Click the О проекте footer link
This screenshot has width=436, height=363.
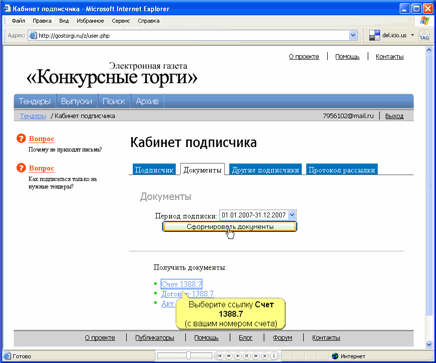coord(100,338)
